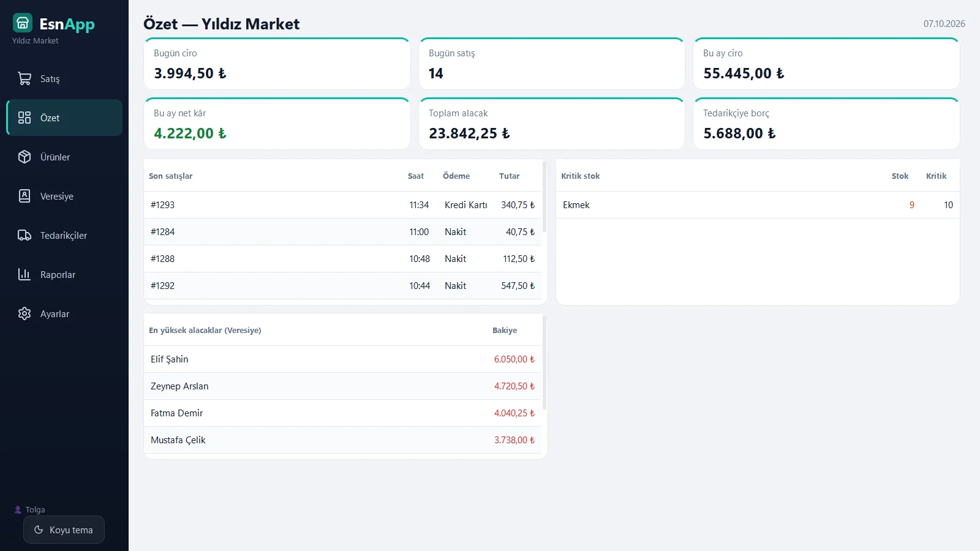Click the bar chart icon for Raporlar
The width and height of the screenshot is (980, 551).
[24, 274]
